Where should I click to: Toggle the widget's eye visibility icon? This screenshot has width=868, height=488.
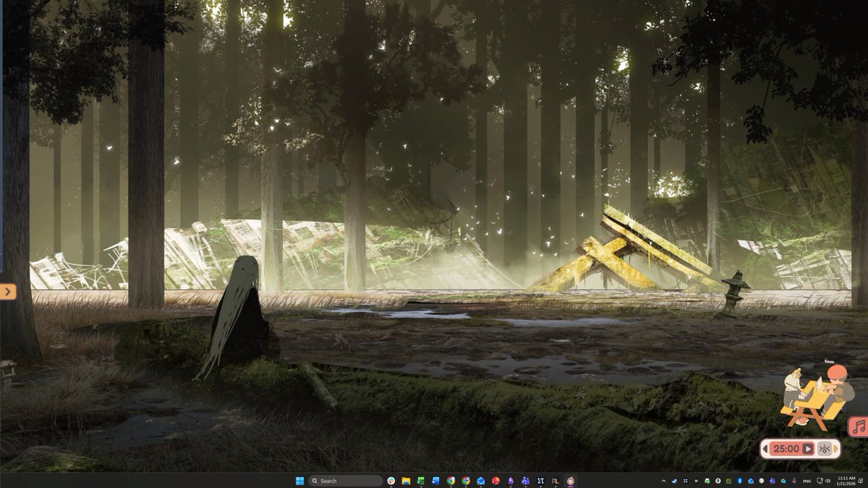click(825, 449)
